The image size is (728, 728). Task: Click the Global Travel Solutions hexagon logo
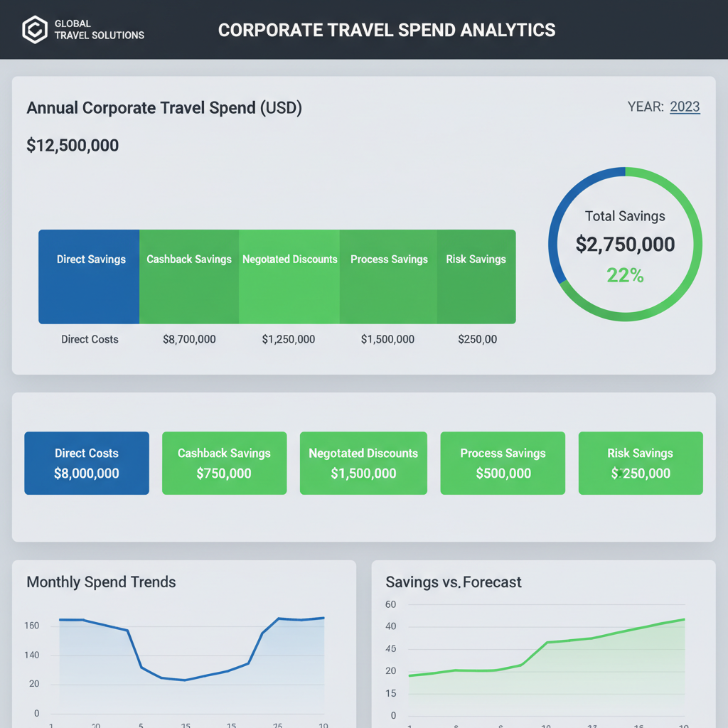34,30
